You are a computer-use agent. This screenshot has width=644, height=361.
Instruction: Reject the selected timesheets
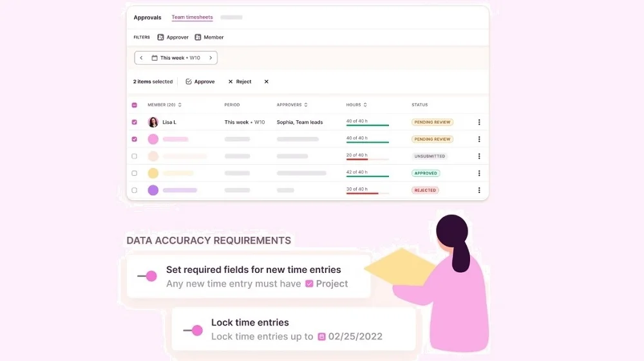coord(240,82)
